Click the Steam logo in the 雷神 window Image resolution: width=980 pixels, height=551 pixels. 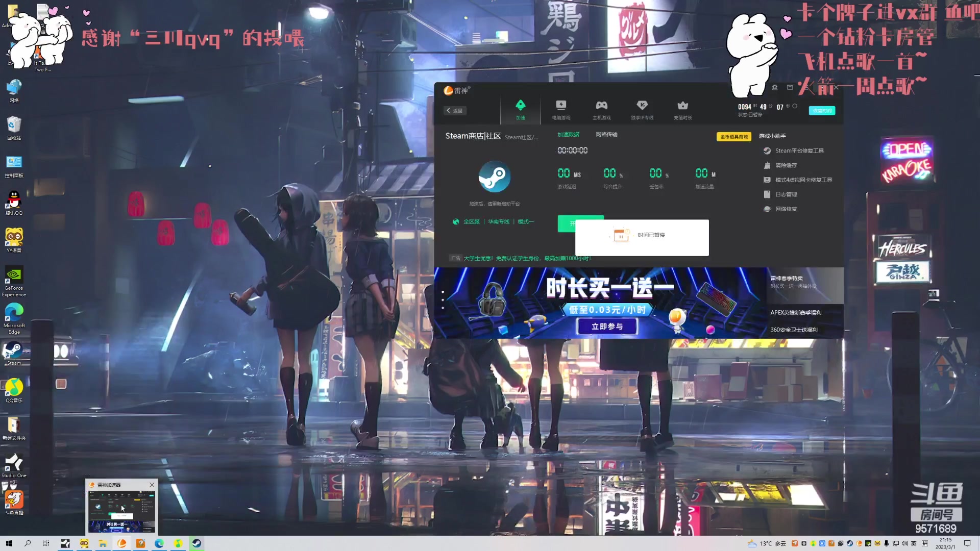494,177
